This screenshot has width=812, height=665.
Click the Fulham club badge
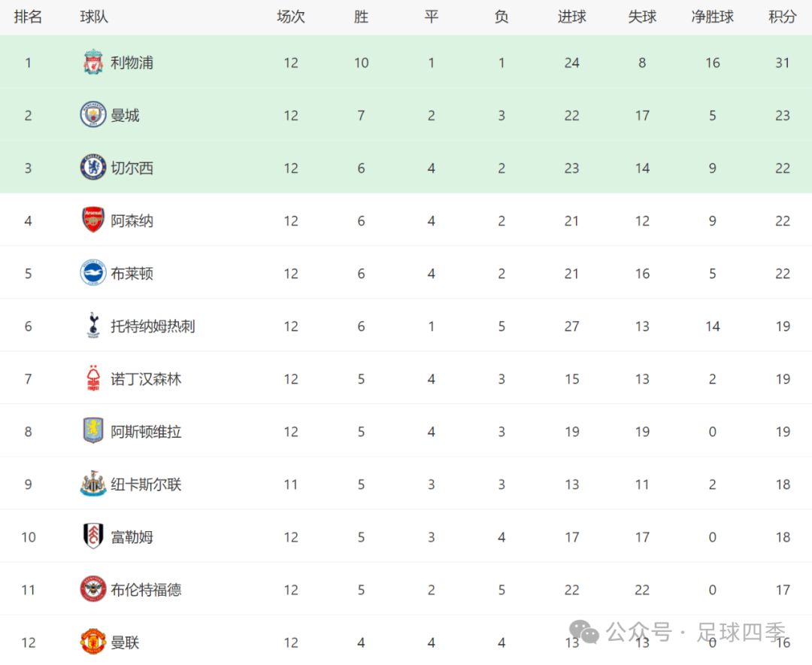pyautogui.click(x=92, y=536)
